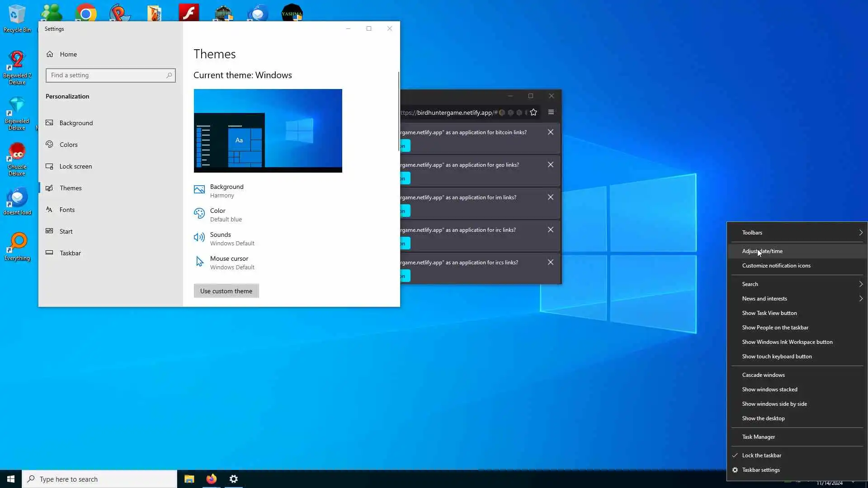The height and width of the screenshot is (488, 868).
Task: Open the Colors personalization page
Action: coord(68,145)
